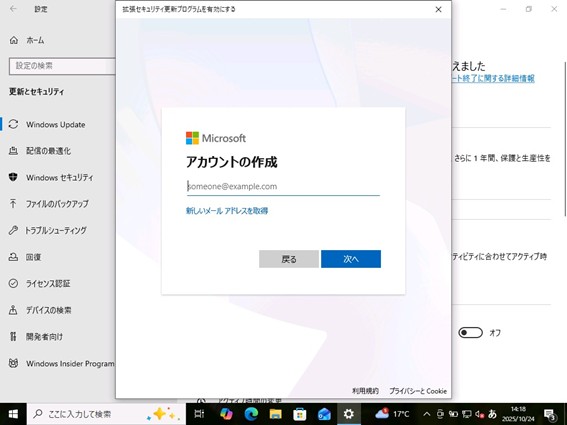
Task: Click the 戻る button
Action: (289, 259)
